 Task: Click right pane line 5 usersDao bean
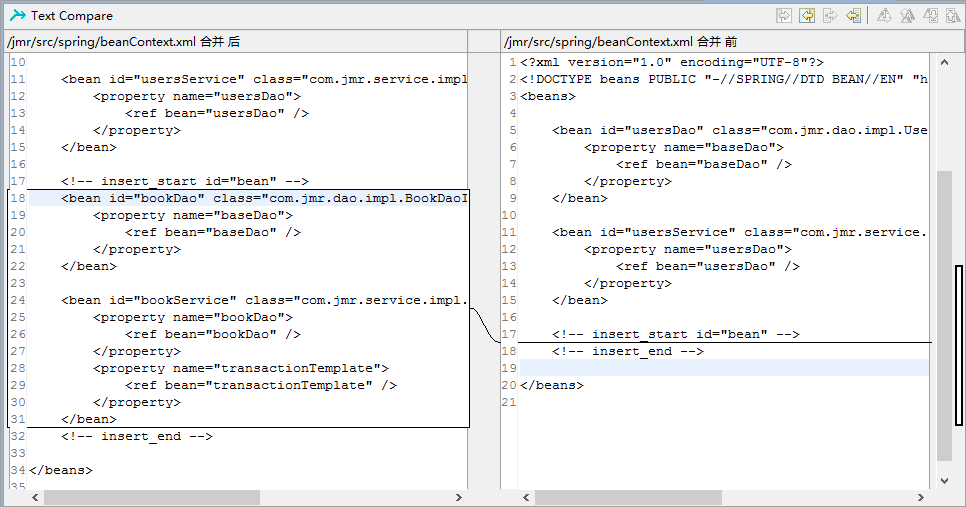point(740,131)
